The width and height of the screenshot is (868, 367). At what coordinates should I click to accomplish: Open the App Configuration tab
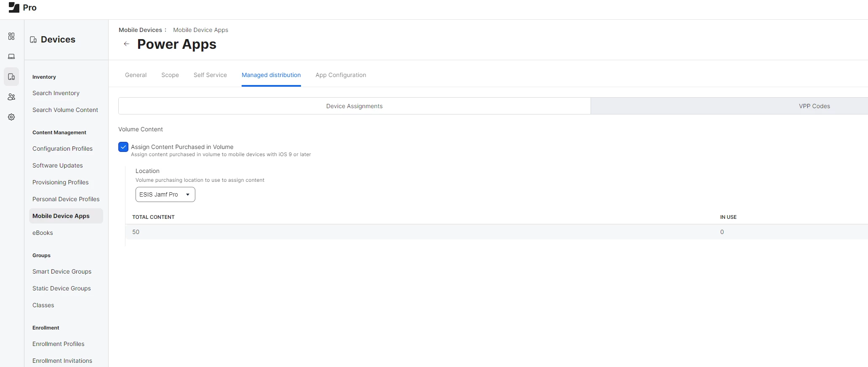point(341,75)
